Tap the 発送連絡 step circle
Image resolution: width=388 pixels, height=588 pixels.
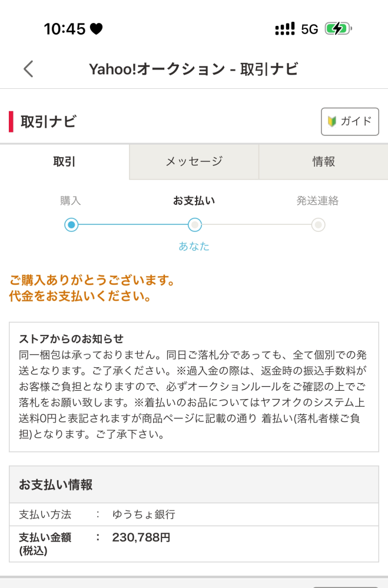pos(318,225)
